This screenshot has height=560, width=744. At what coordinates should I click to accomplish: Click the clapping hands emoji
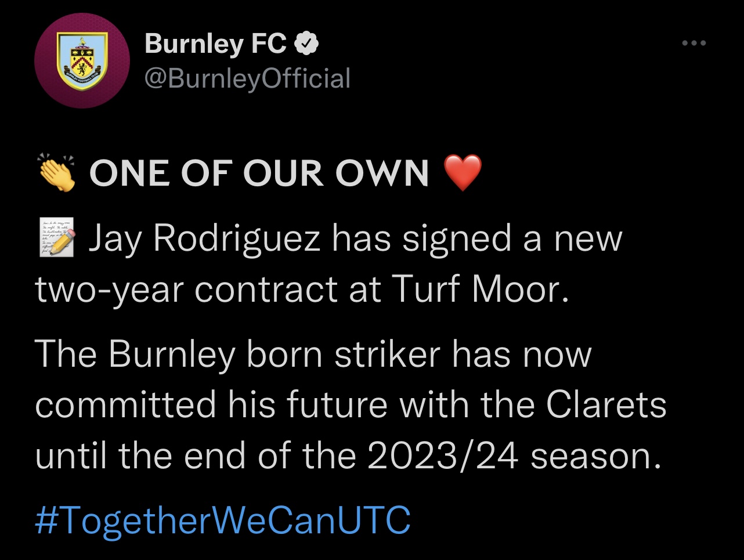56,173
